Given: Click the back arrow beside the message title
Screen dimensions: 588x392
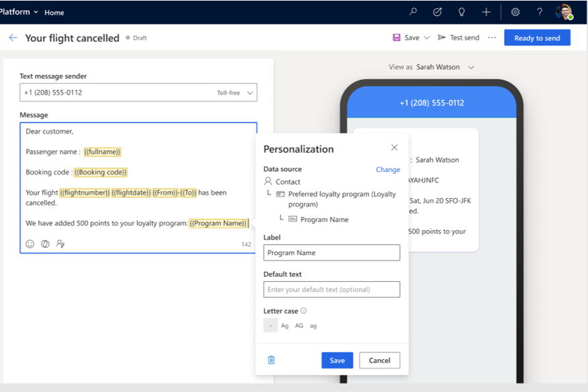Looking at the screenshot, I should pyautogui.click(x=13, y=38).
